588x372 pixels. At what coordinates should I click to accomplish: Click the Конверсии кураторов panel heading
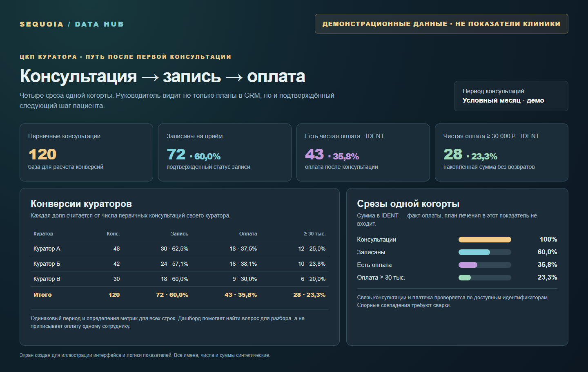click(81, 204)
